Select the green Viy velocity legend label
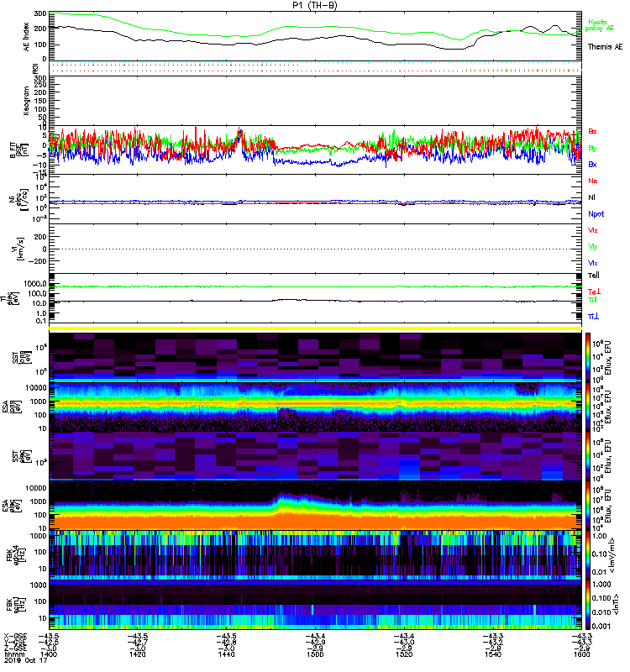The image size is (630, 672). (x=593, y=247)
